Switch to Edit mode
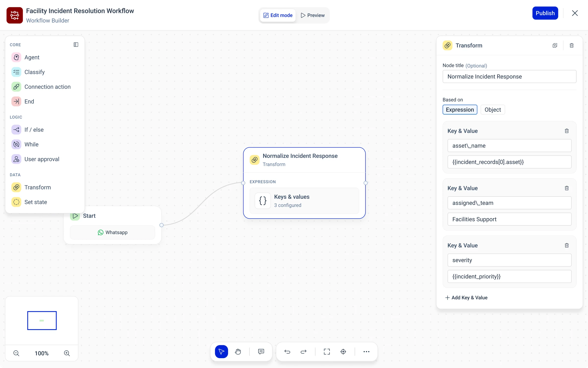Image resolution: width=588 pixels, height=368 pixels. 278,15
